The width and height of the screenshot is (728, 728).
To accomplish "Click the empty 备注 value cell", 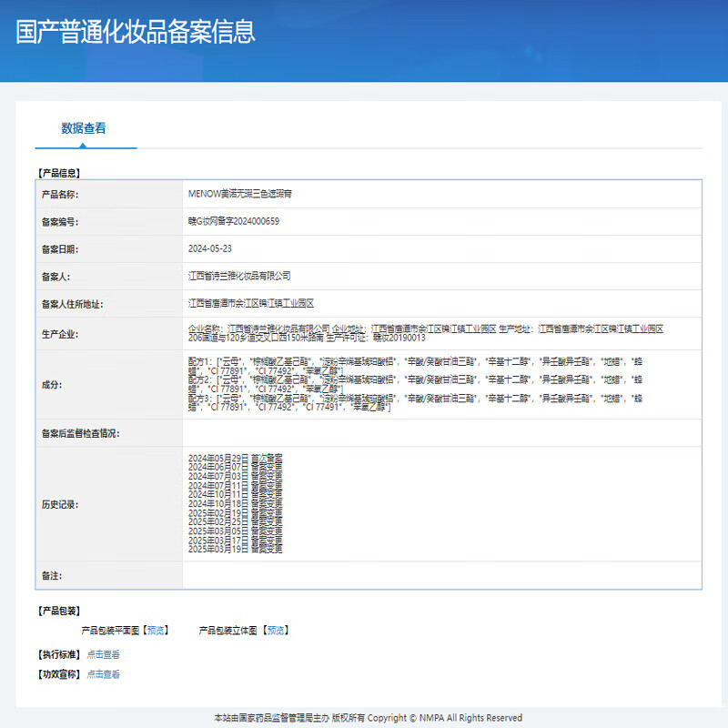I will tap(441, 575).
